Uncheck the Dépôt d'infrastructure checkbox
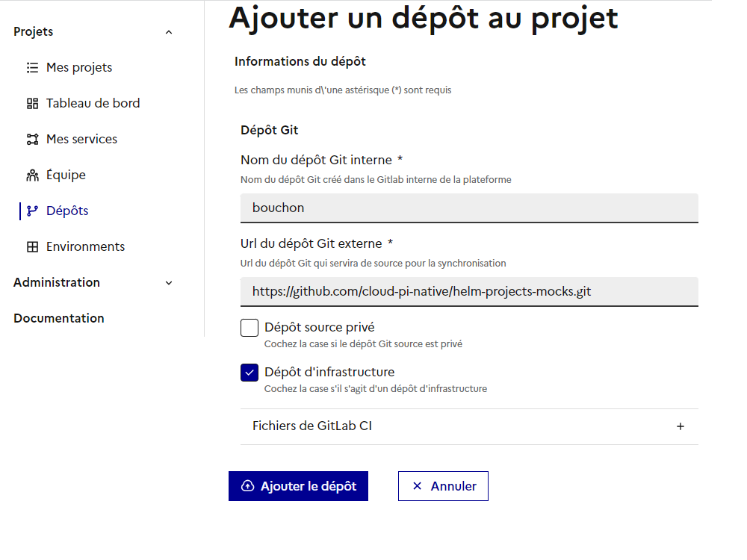 click(249, 372)
